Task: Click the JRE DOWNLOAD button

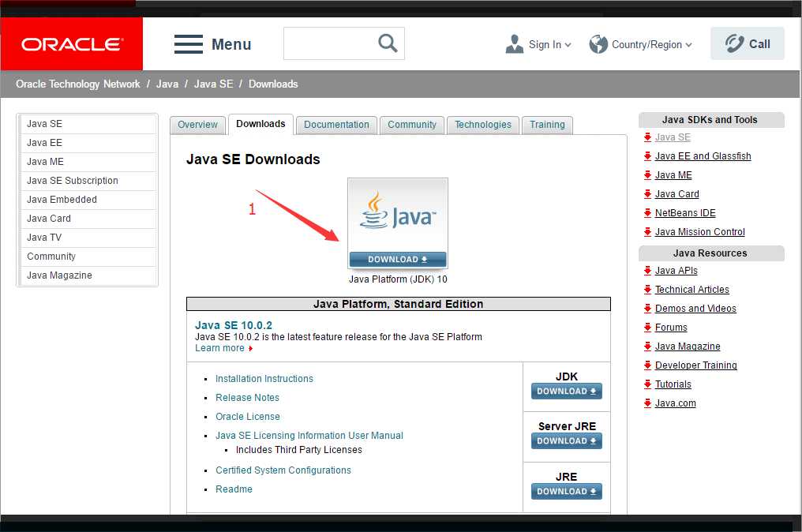Action: [566, 492]
